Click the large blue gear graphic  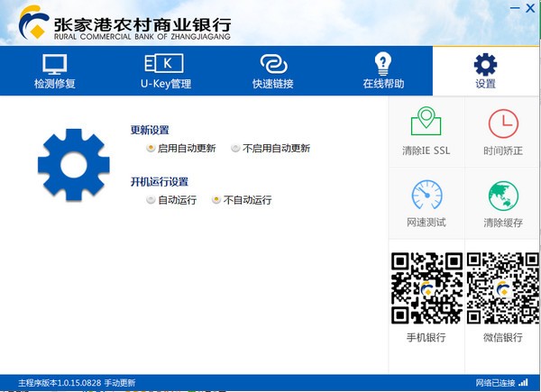coord(74,165)
